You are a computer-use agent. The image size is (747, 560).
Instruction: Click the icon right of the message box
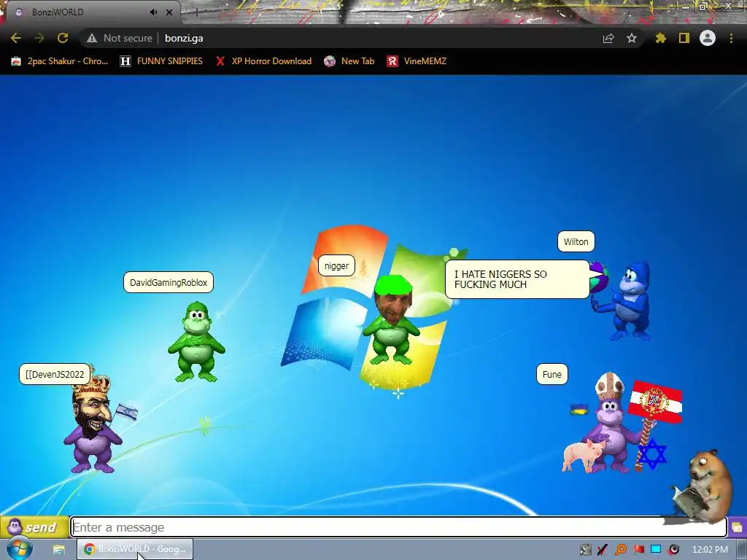tap(737, 527)
